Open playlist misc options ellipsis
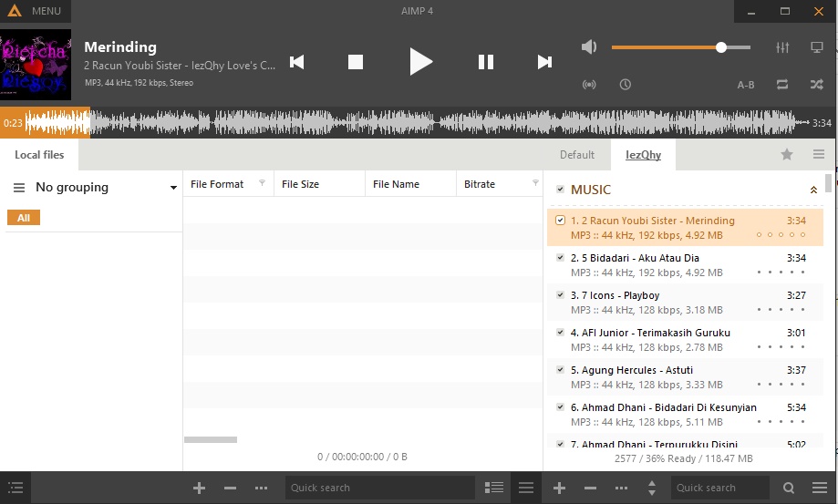 click(x=621, y=488)
